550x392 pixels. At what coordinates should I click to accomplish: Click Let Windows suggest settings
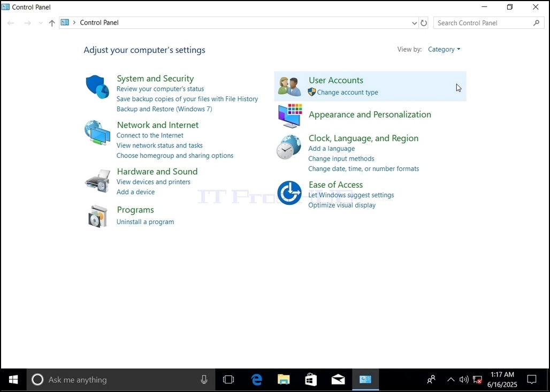coord(351,195)
